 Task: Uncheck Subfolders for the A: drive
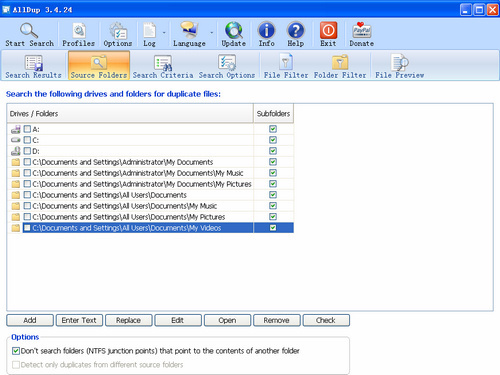coord(273,129)
